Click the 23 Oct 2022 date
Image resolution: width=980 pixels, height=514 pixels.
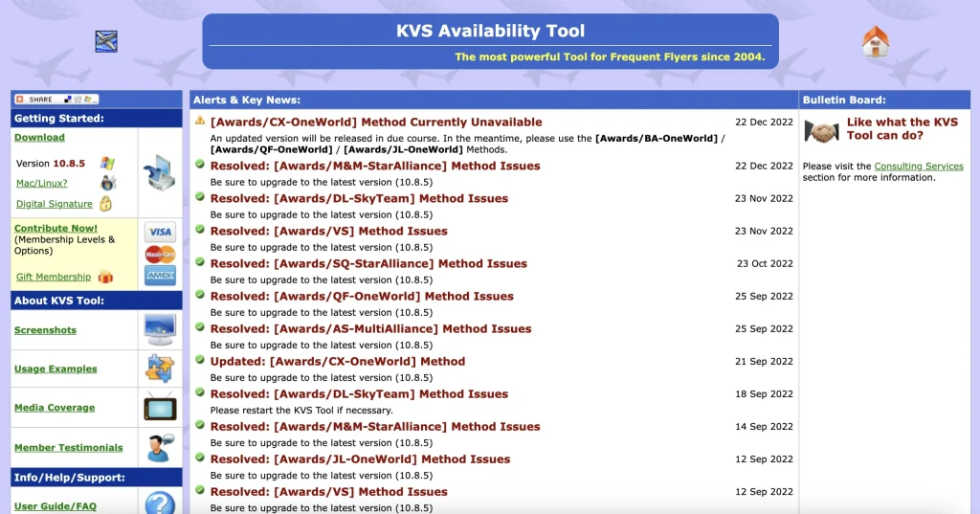click(765, 263)
